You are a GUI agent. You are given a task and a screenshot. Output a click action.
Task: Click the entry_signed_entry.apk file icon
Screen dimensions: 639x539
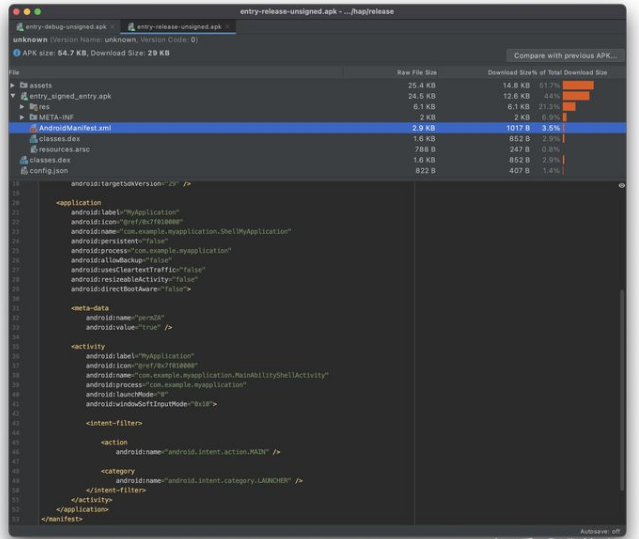point(24,96)
